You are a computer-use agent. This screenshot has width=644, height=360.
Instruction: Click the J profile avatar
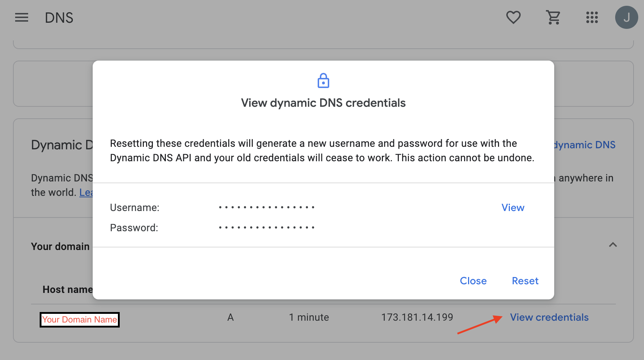(x=626, y=17)
